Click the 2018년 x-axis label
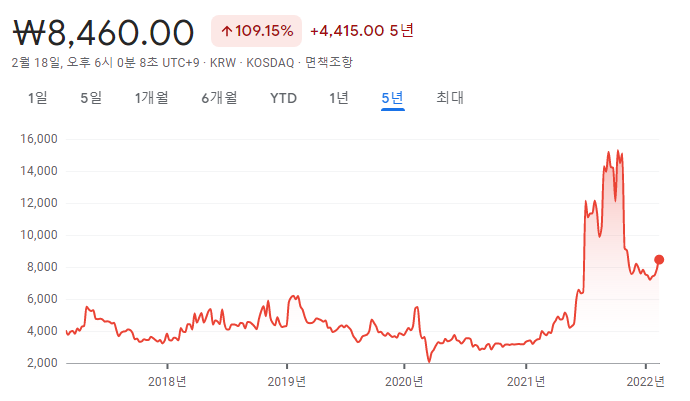The height and width of the screenshot is (401, 690). 167,382
